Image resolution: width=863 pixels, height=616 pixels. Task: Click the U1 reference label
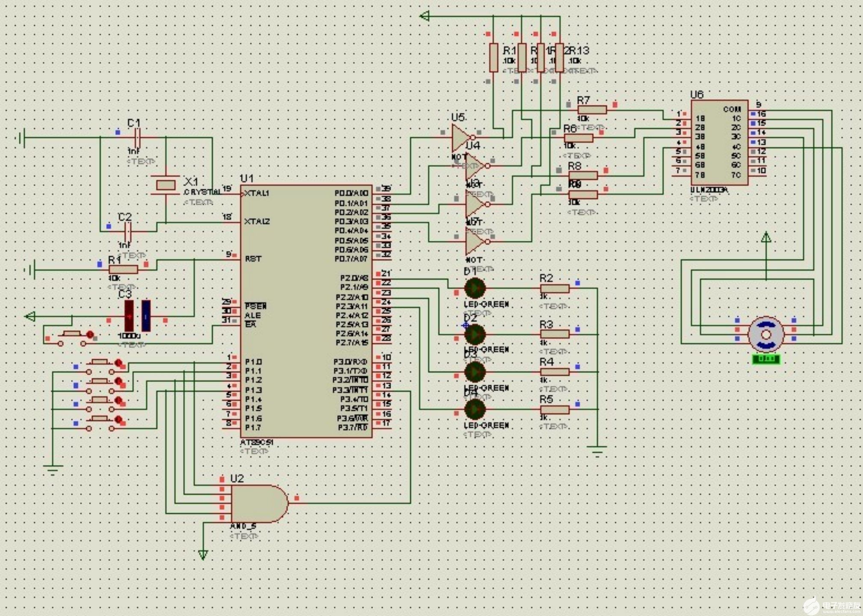pos(246,178)
